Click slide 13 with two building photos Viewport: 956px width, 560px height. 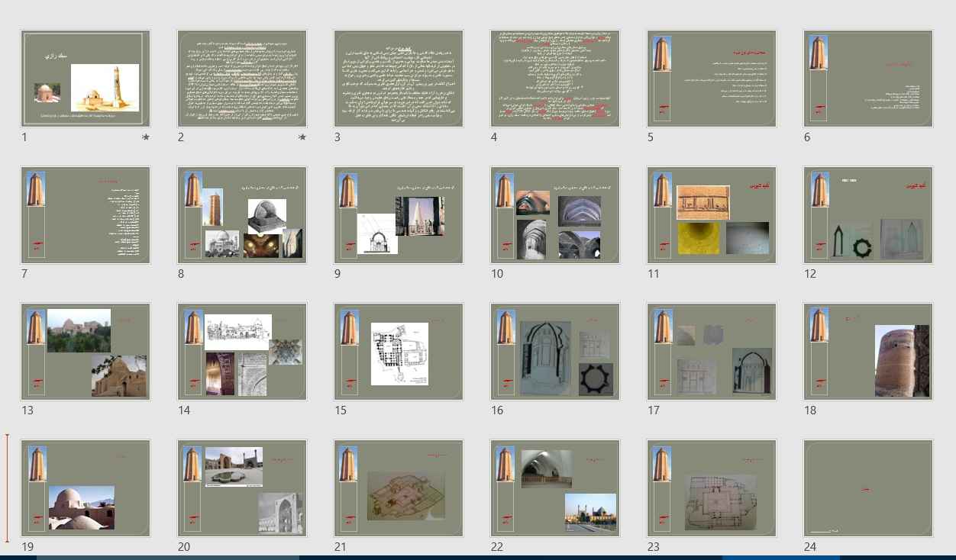86,352
